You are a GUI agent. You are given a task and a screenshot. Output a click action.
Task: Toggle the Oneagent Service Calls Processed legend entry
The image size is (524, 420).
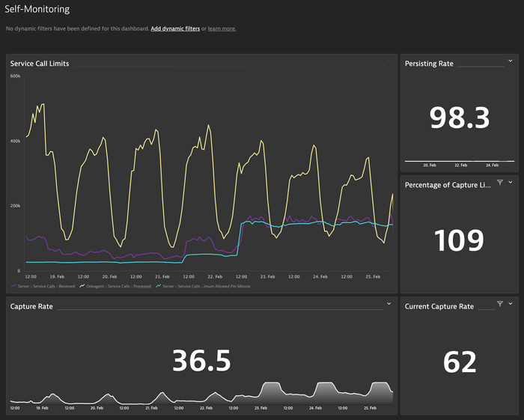[120, 286]
